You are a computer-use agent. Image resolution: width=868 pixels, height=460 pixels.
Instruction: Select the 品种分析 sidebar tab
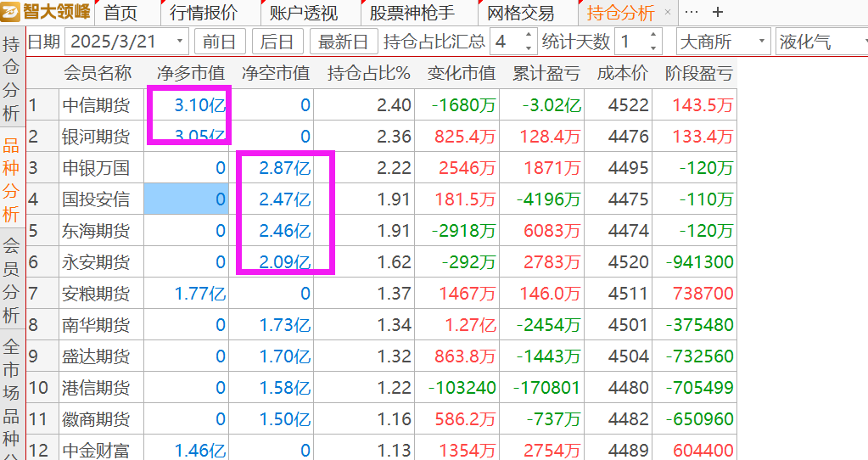click(x=11, y=179)
